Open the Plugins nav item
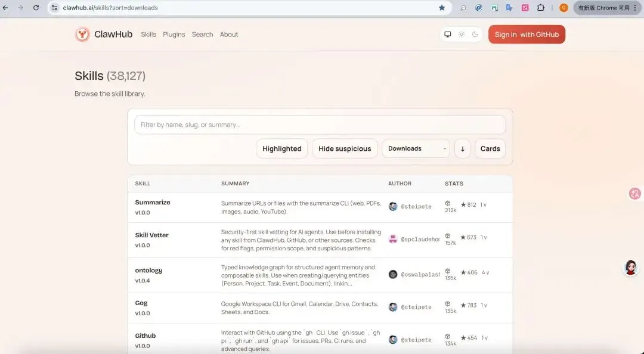The image size is (644, 354). click(x=174, y=35)
